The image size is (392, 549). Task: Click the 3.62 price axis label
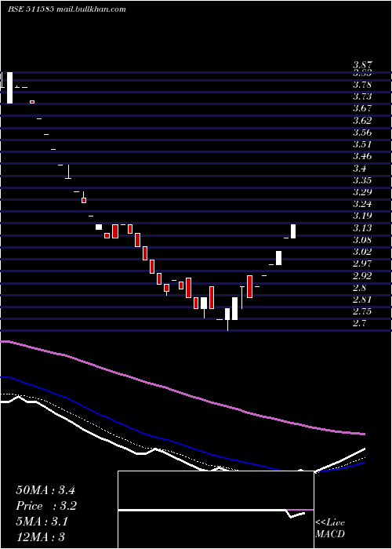click(362, 121)
